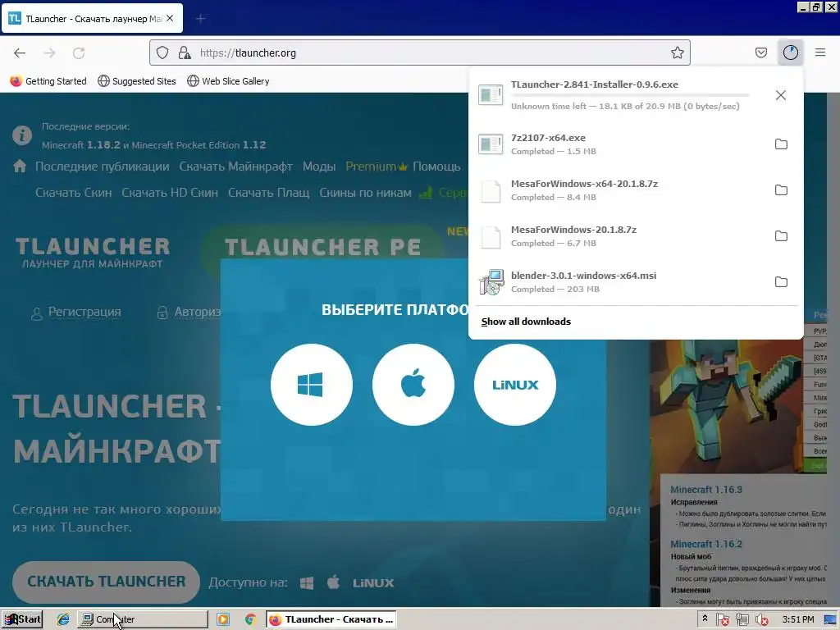The image size is (840, 630).
Task: Bookmark this page with the star icon
Action: (x=677, y=52)
